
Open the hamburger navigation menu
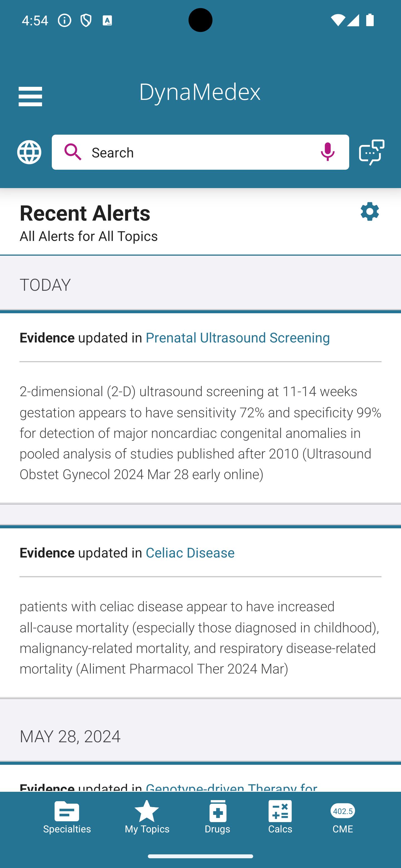click(x=30, y=96)
